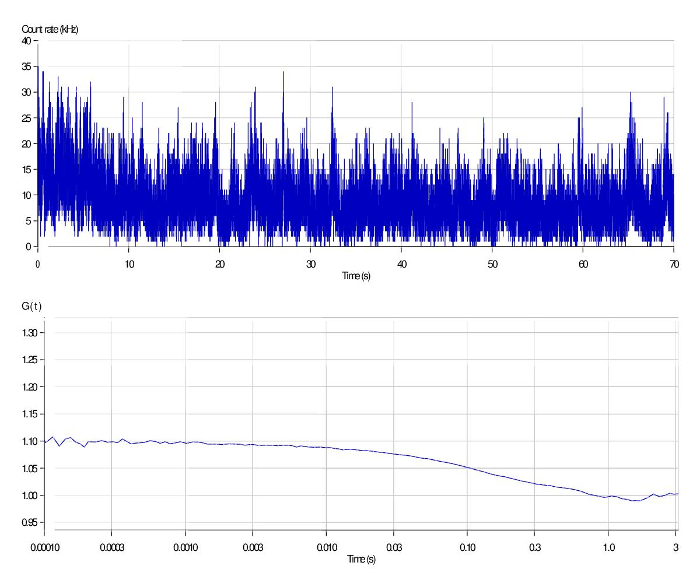Click the 40 tick on count rate axis
Viewport: 700px width, 587px height.
(x=26, y=41)
